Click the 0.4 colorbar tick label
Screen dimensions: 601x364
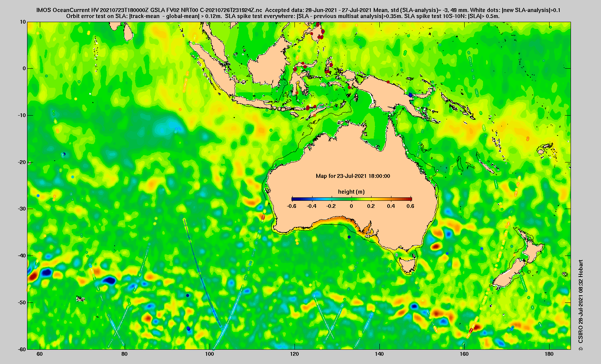click(x=391, y=206)
